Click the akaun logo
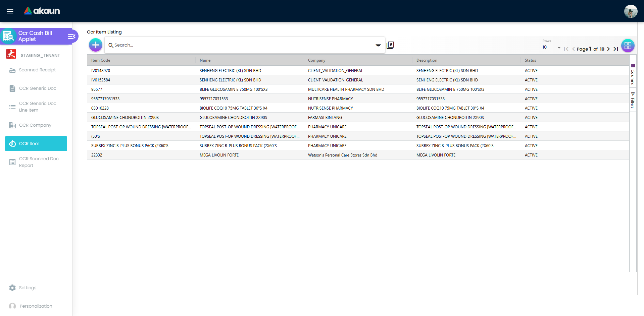The height and width of the screenshot is (316, 644). click(x=42, y=11)
